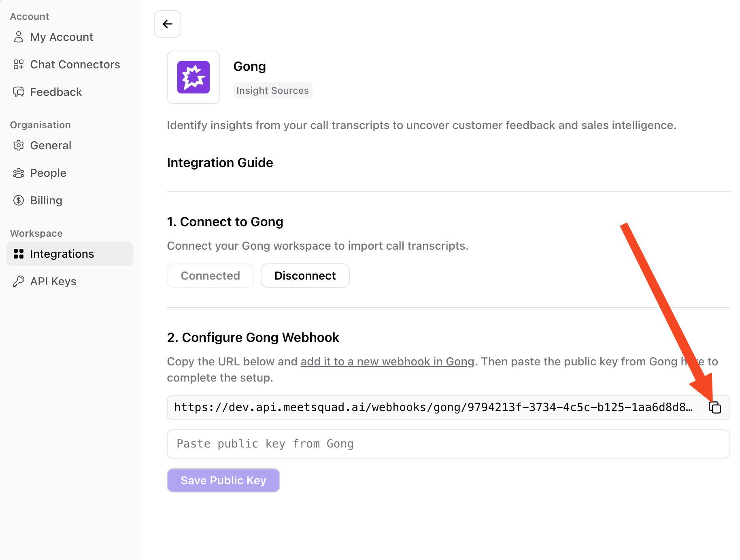
Task: Select Integrations under Workspace
Action: pyautogui.click(x=62, y=254)
